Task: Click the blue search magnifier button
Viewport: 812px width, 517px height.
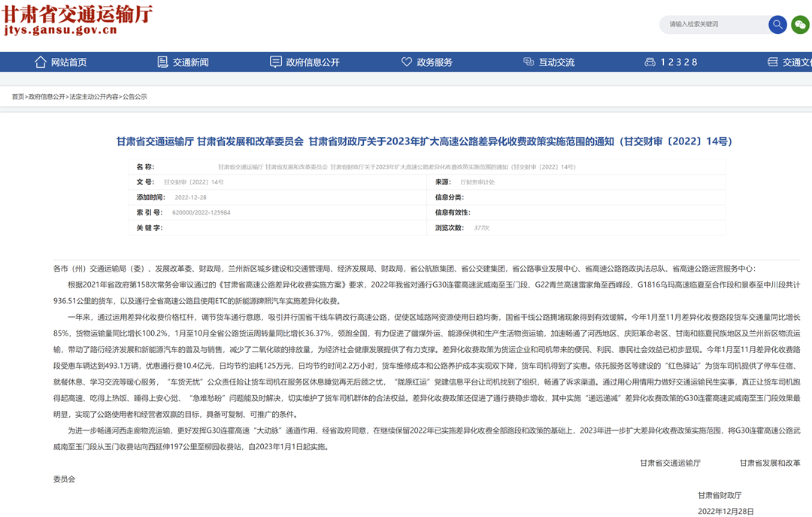Action: click(x=777, y=24)
